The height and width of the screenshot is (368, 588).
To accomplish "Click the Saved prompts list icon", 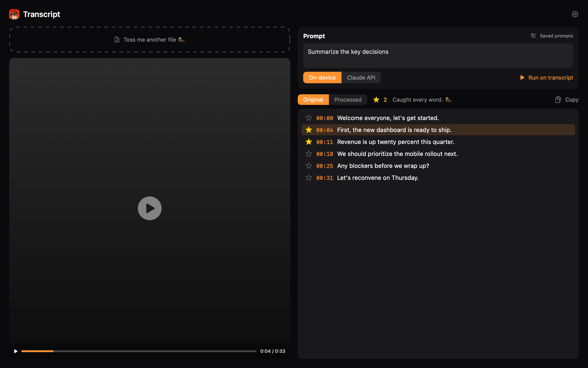I will coord(533,36).
